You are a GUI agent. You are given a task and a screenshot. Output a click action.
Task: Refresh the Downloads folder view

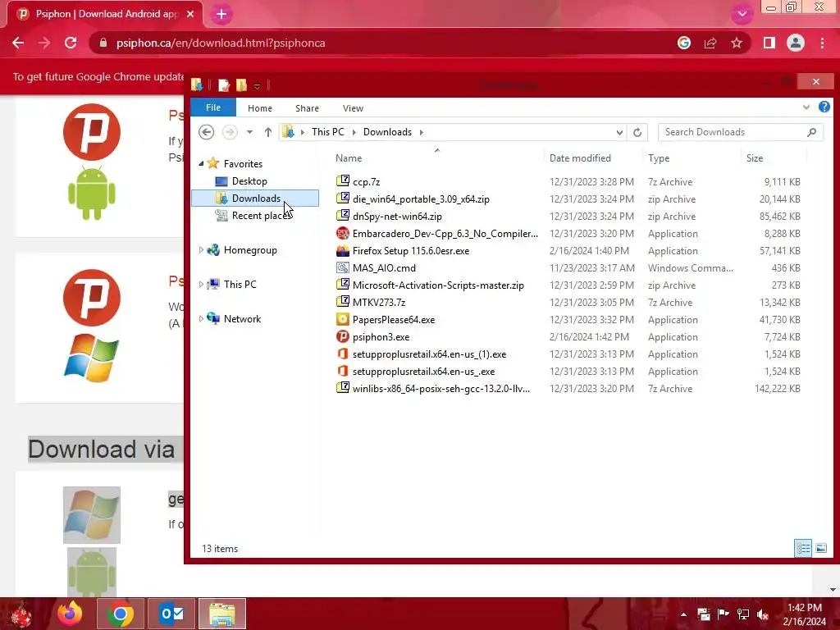(x=637, y=132)
